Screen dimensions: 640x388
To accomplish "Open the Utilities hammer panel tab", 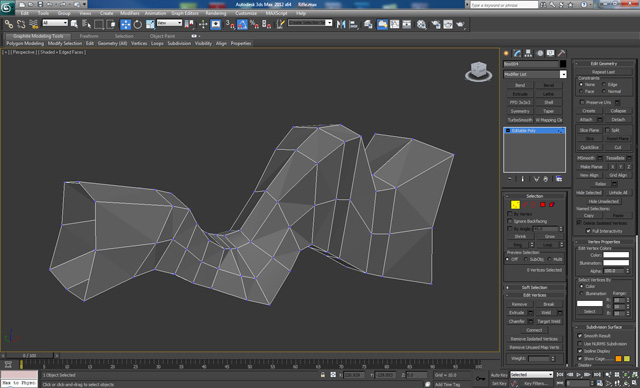I will [562, 53].
